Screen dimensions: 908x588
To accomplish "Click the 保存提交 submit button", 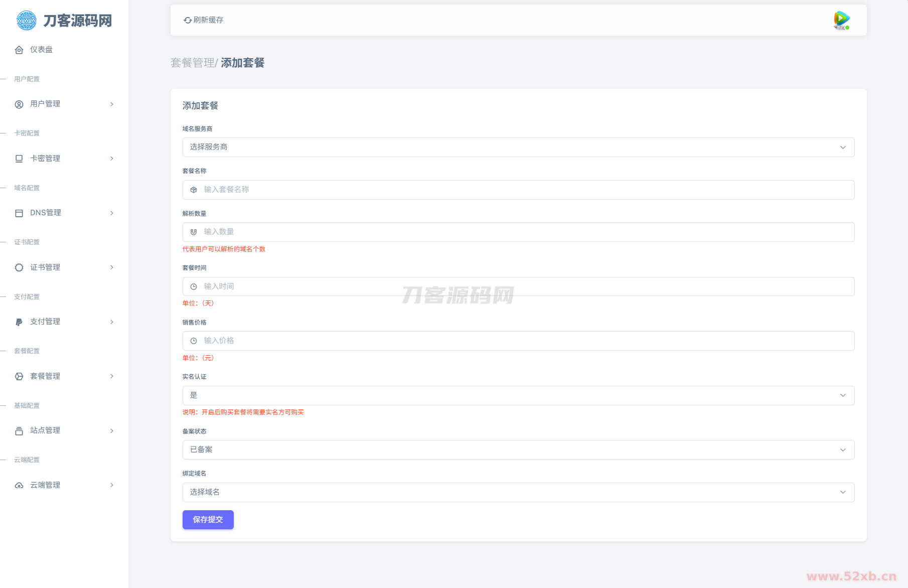I will click(208, 520).
